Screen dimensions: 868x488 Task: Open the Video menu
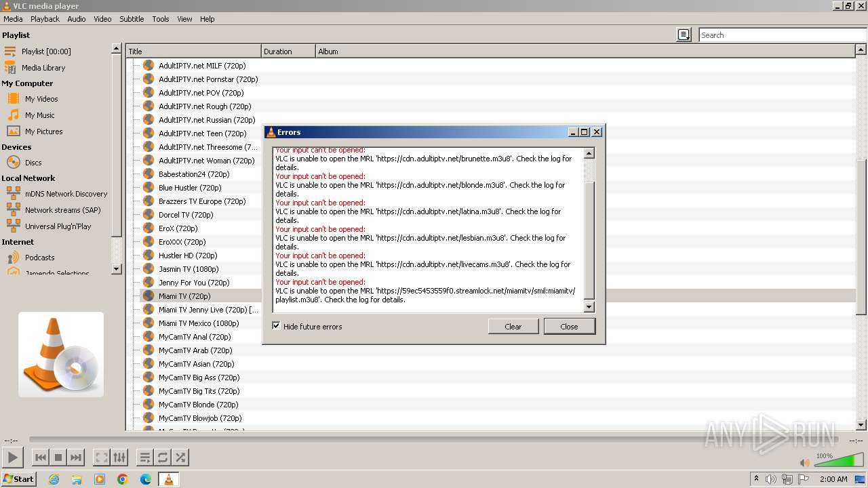102,19
